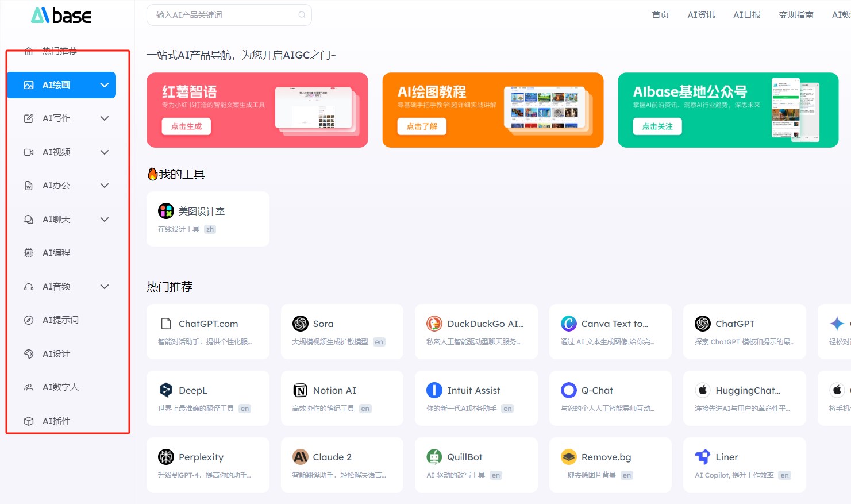Click the AI绘图教程 banner title
Viewport: 851px width, 504px height.
[432, 92]
